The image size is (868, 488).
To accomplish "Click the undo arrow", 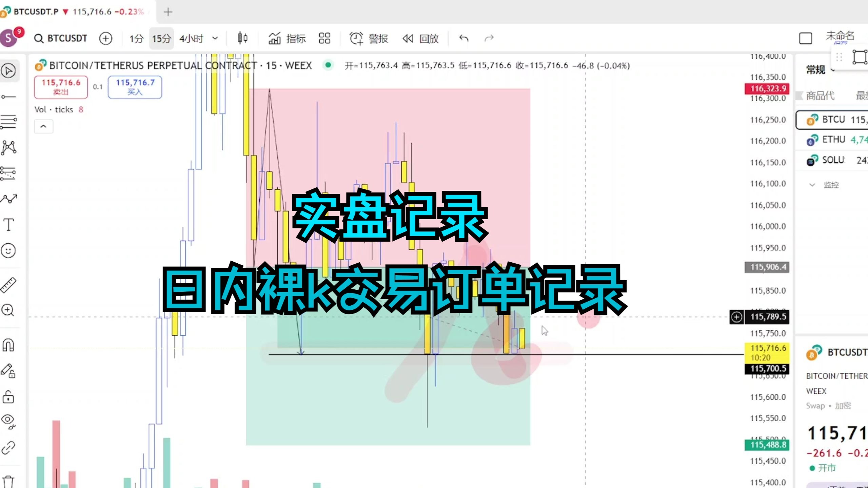I will click(463, 38).
